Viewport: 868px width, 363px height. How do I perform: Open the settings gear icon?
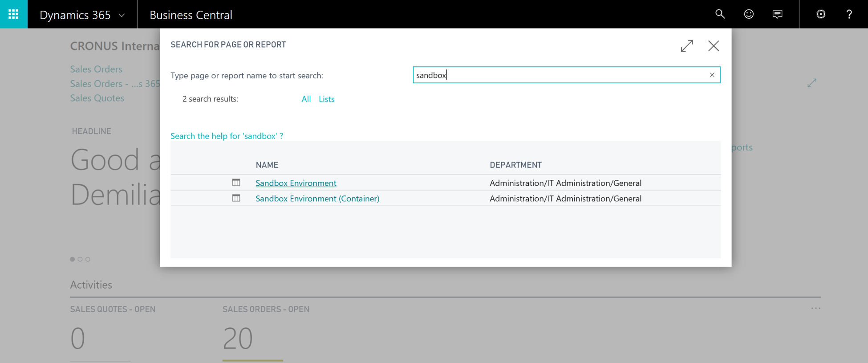click(821, 14)
